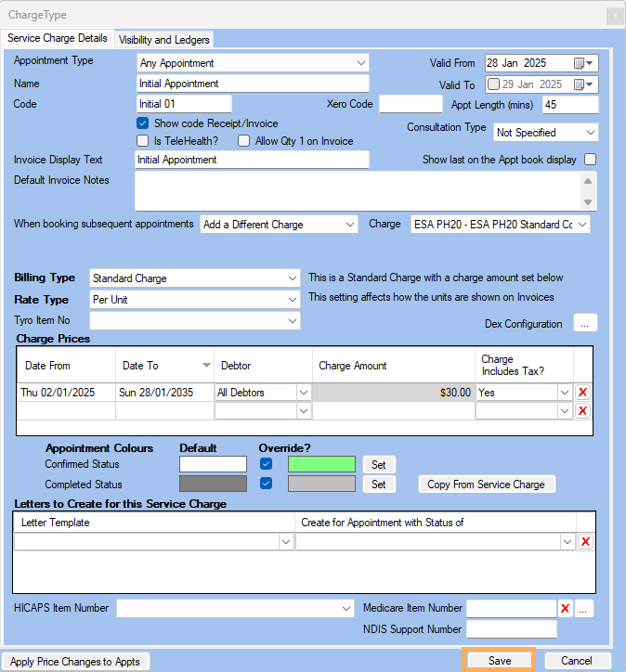Click the Name field Initial Appointment
The width and height of the screenshot is (626, 672).
pyautogui.click(x=253, y=84)
